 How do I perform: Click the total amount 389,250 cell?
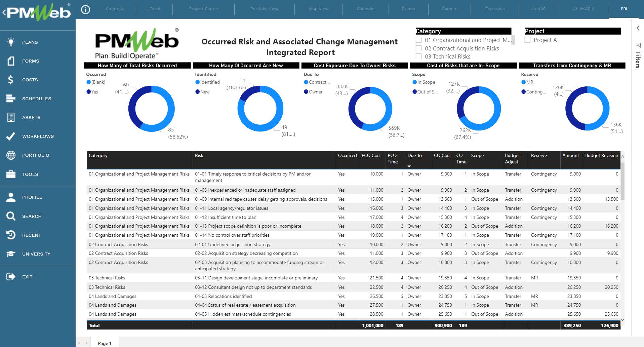tap(572, 325)
